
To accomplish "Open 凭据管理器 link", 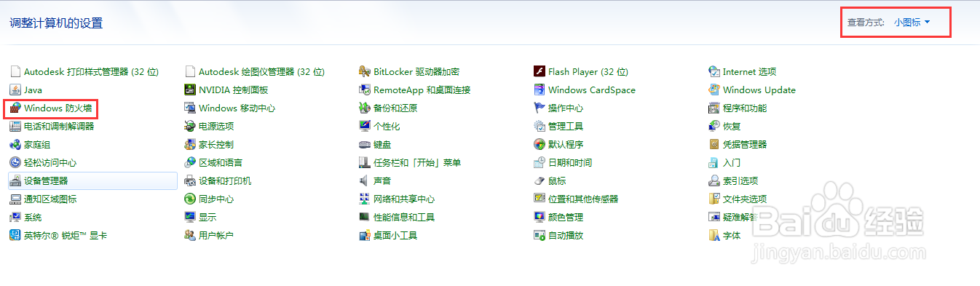I will [x=745, y=145].
